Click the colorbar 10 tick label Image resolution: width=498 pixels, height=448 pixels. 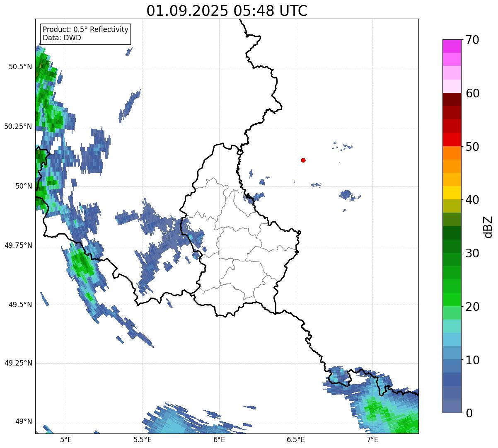(472, 360)
